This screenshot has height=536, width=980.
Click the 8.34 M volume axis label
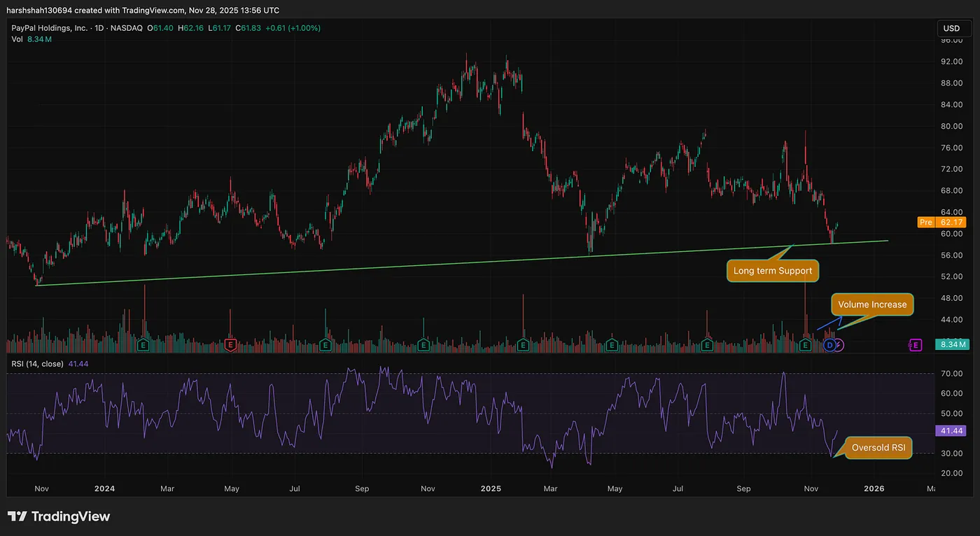tap(951, 344)
